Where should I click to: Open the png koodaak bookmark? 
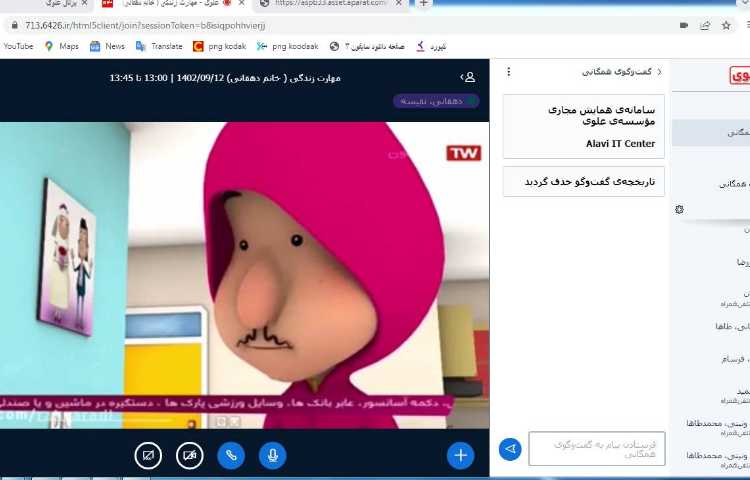[287, 46]
